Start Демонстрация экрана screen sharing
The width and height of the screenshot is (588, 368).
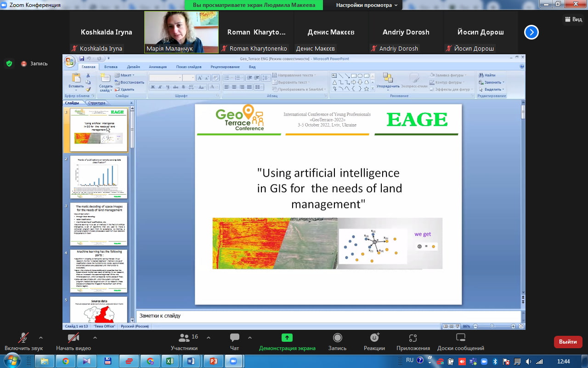[x=287, y=342]
